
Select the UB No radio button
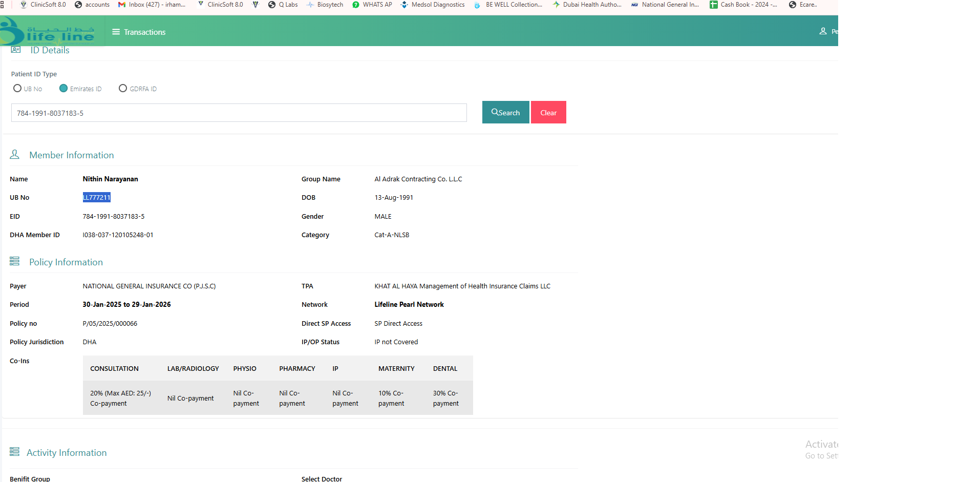(x=17, y=88)
